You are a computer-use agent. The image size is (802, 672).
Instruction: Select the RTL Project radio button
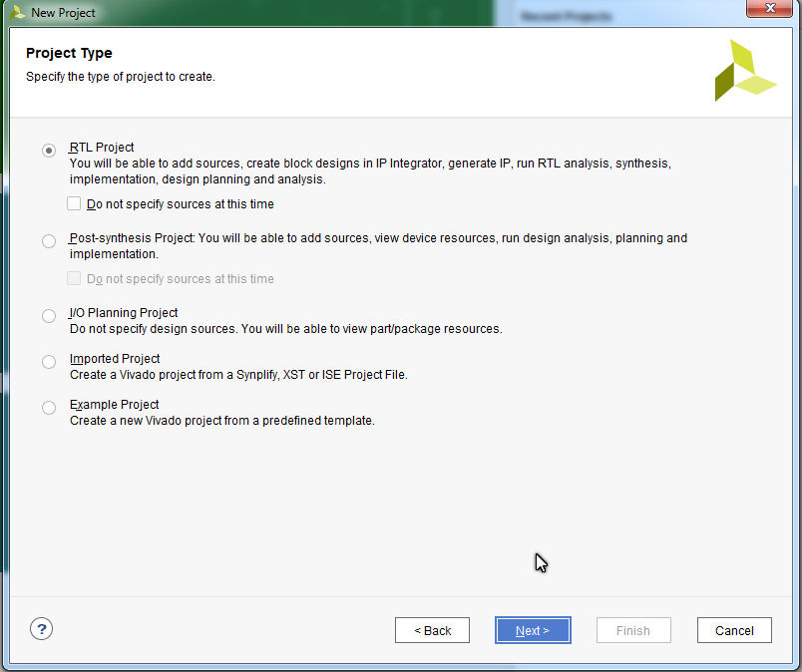click(49, 151)
